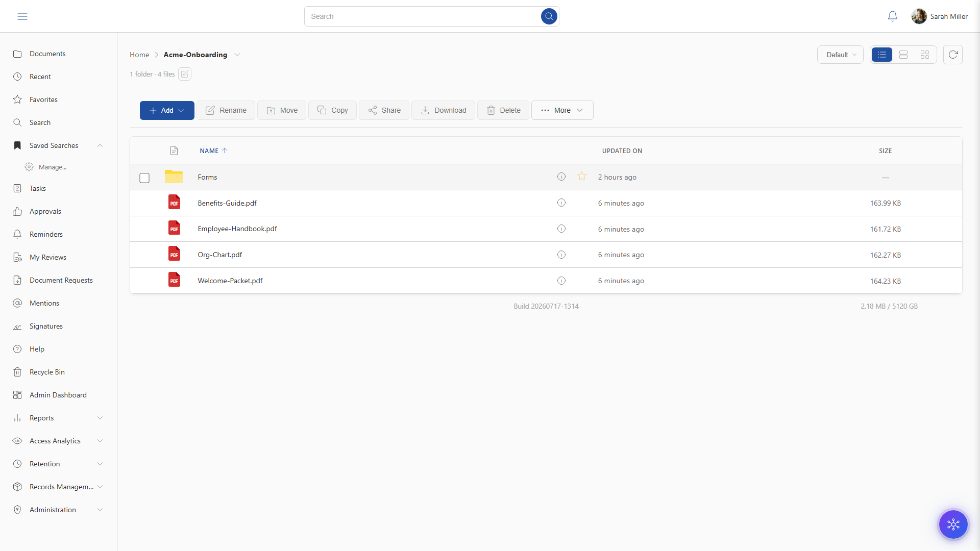Open the hamburger menu icon

pyautogui.click(x=22, y=16)
